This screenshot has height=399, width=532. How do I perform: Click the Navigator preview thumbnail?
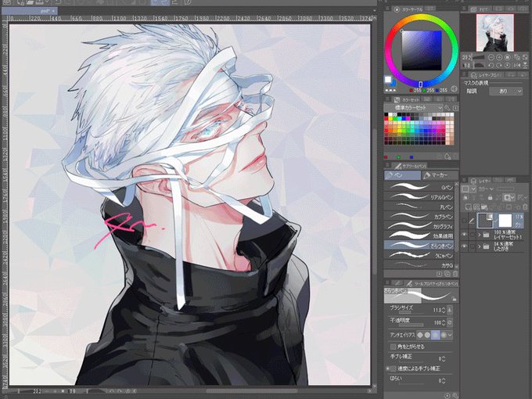pyautogui.click(x=494, y=33)
